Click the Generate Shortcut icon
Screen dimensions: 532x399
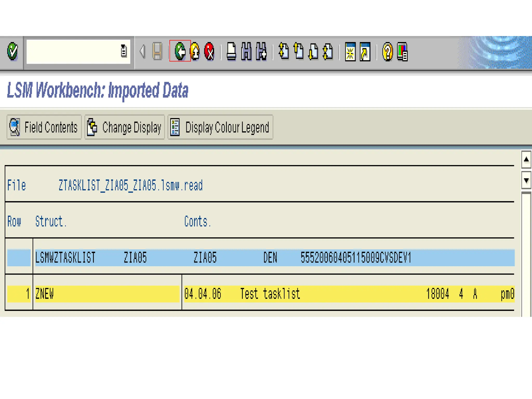[x=365, y=52]
